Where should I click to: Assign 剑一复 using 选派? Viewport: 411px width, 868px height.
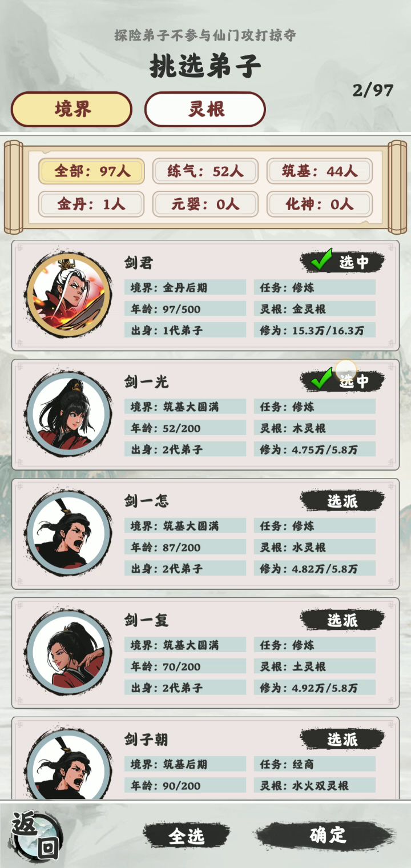(x=342, y=620)
